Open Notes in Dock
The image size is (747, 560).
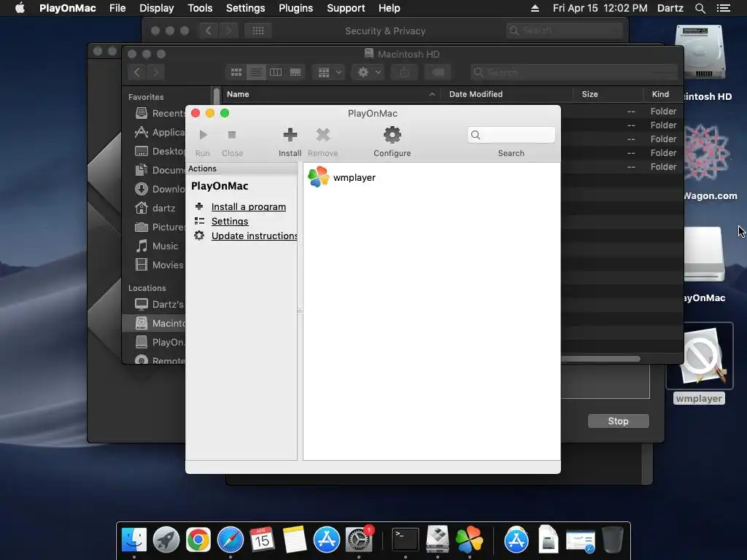pos(295,540)
